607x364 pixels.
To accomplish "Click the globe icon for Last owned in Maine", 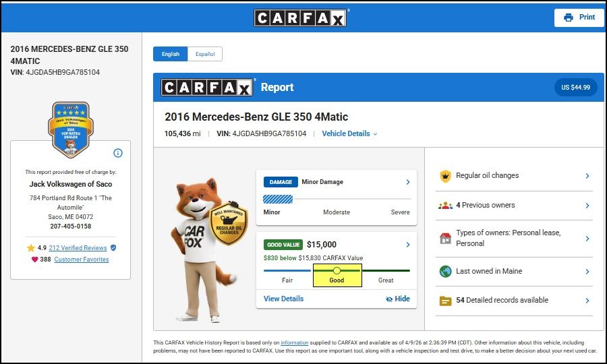I will [x=445, y=272].
